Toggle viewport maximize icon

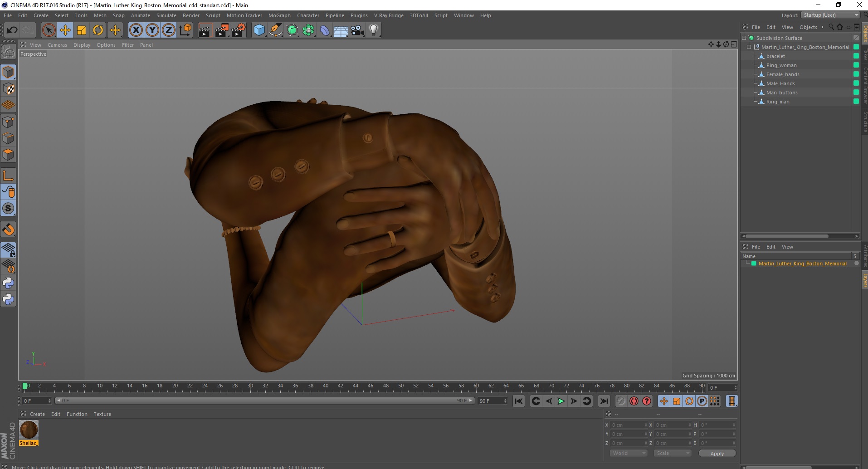[x=734, y=44]
